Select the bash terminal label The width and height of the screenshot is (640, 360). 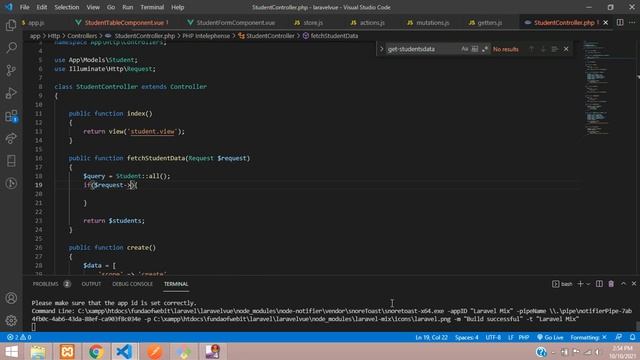coord(562,284)
